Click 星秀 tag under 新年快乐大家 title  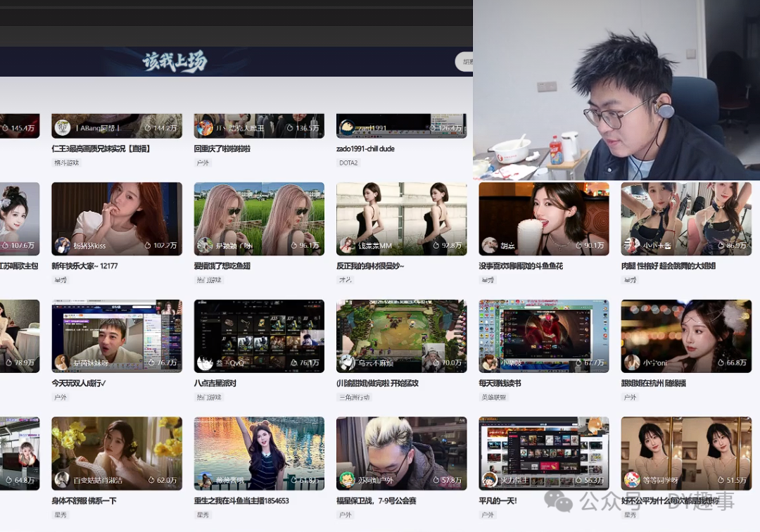(x=61, y=280)
